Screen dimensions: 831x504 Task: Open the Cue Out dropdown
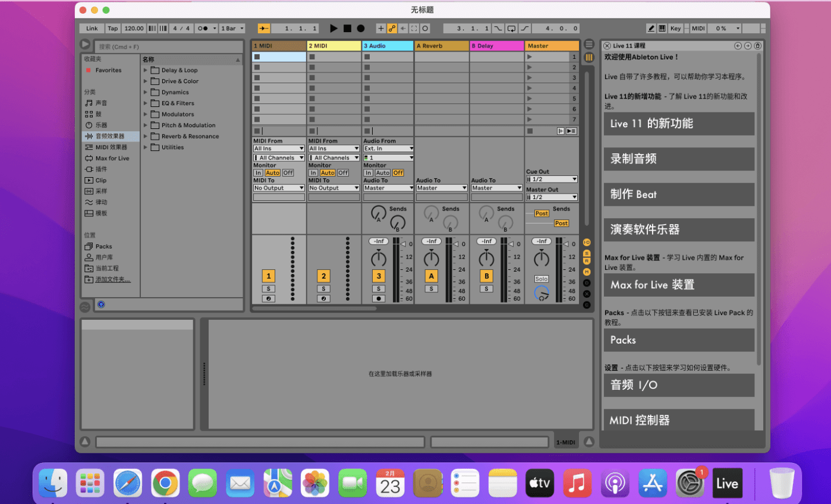[x=552, y=179]
